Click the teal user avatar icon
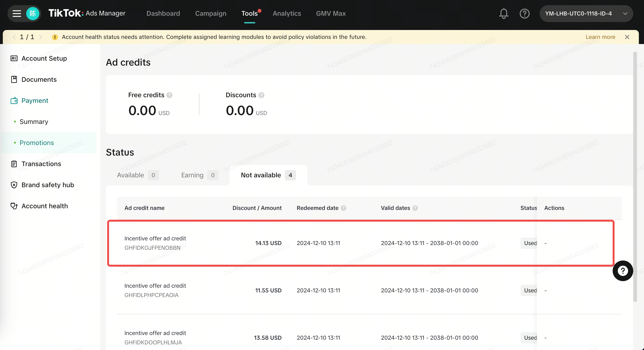 click(x=33, y=14)
